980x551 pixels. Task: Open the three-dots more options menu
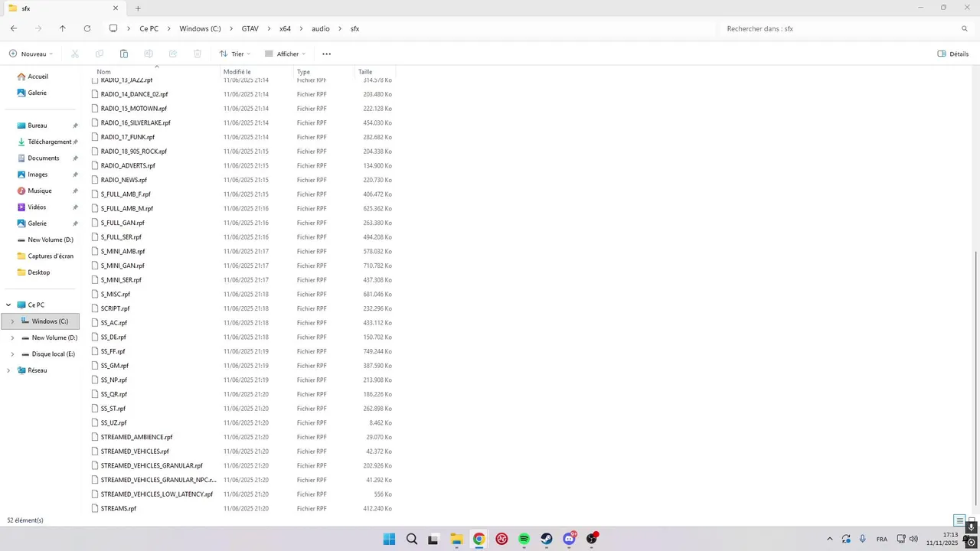(327, 54)
